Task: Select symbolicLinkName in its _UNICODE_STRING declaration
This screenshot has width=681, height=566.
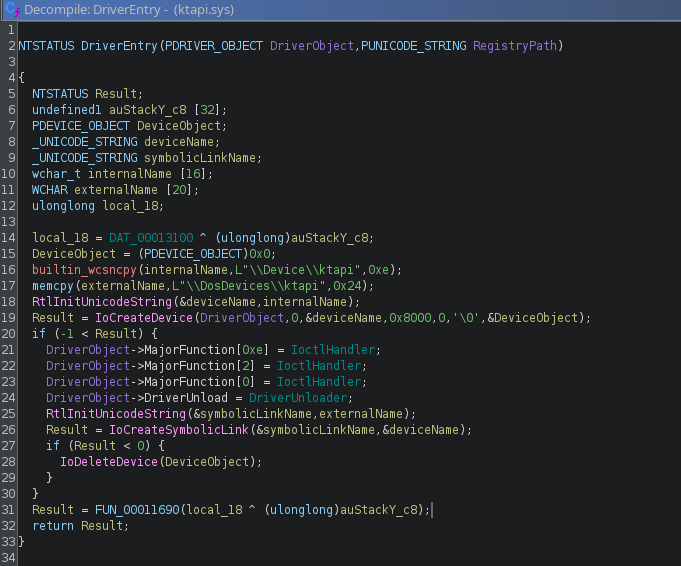Action: [200, 158]
